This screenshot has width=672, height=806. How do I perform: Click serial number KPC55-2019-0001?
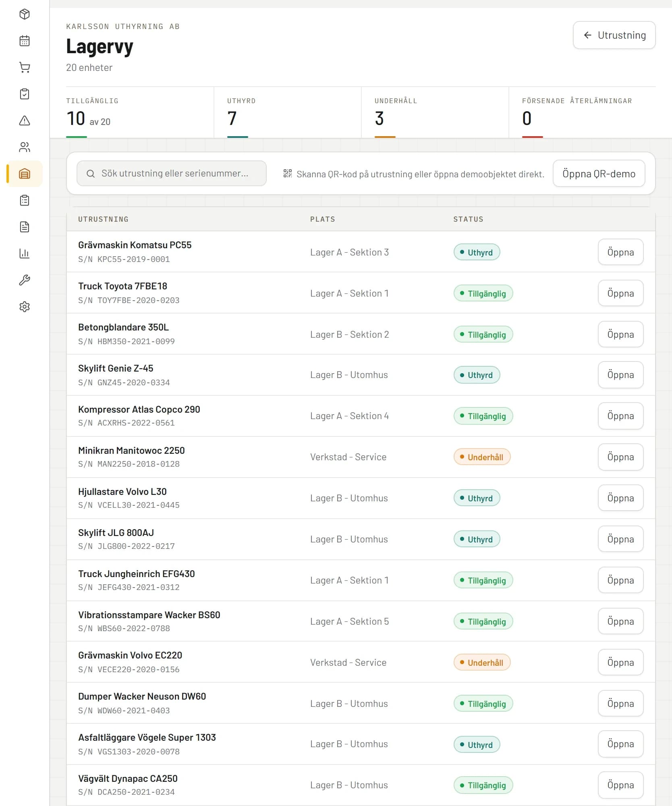pos(133,260)
